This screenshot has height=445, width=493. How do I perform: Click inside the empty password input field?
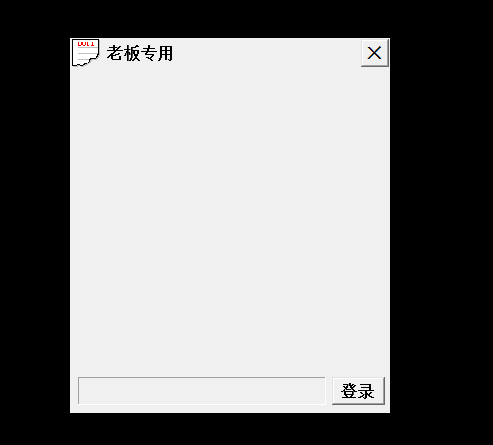coord(201,391)
